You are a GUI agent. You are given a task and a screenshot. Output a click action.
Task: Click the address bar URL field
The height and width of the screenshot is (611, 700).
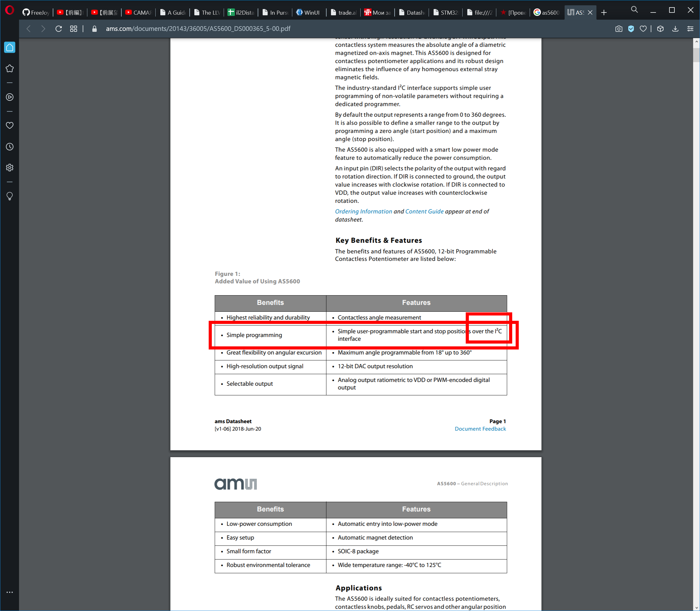pos(198,29)
